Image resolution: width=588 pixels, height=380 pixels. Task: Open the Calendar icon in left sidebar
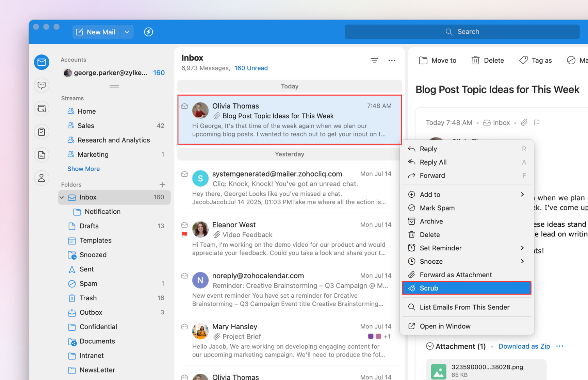[42, 109]
